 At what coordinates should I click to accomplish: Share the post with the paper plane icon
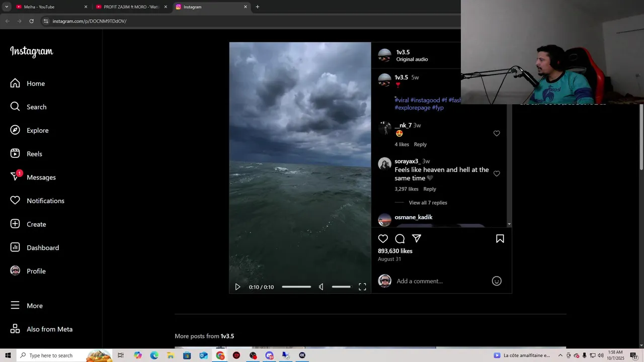(417, 239)
